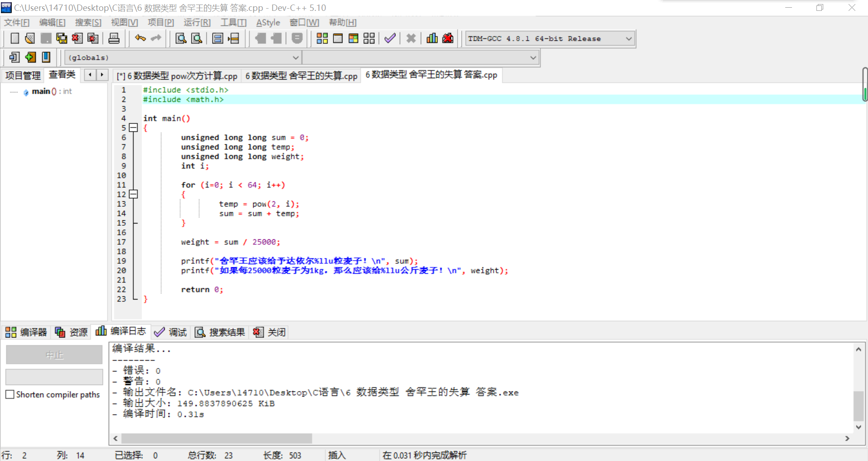
Task: Open the 工具[T] menu
Action: click(233, 23)
